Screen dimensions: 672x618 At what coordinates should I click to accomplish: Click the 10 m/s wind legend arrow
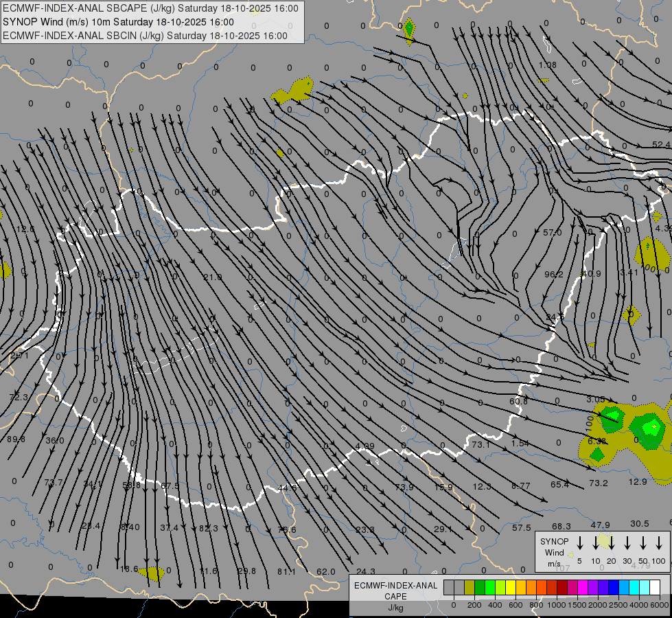click(596, 542)
